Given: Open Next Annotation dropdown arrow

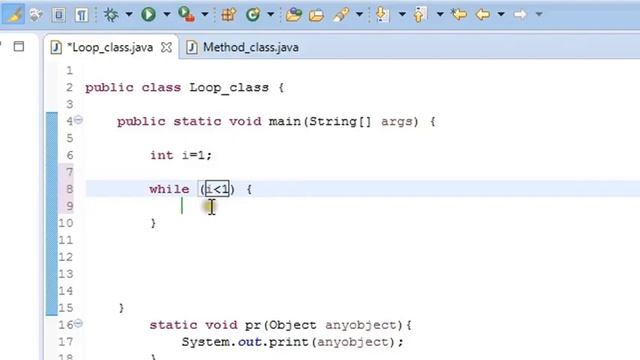Looking at the screenshot, I should [402, 15].
